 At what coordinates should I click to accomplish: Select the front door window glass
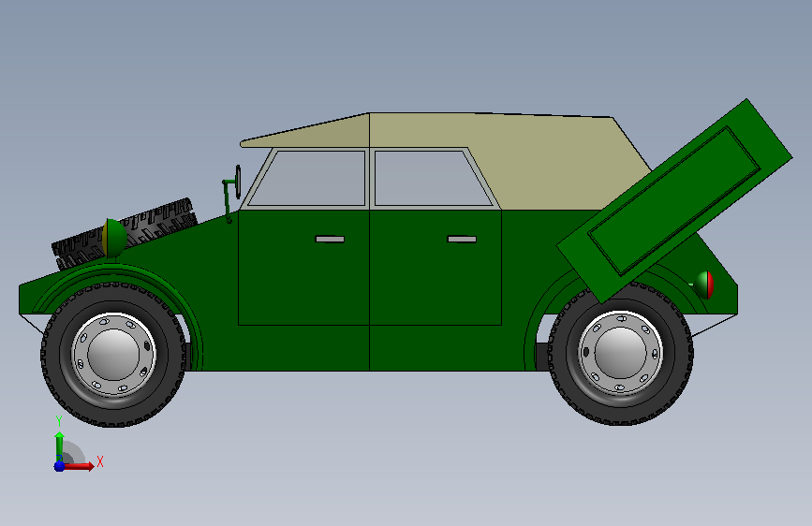click(310, 178)
